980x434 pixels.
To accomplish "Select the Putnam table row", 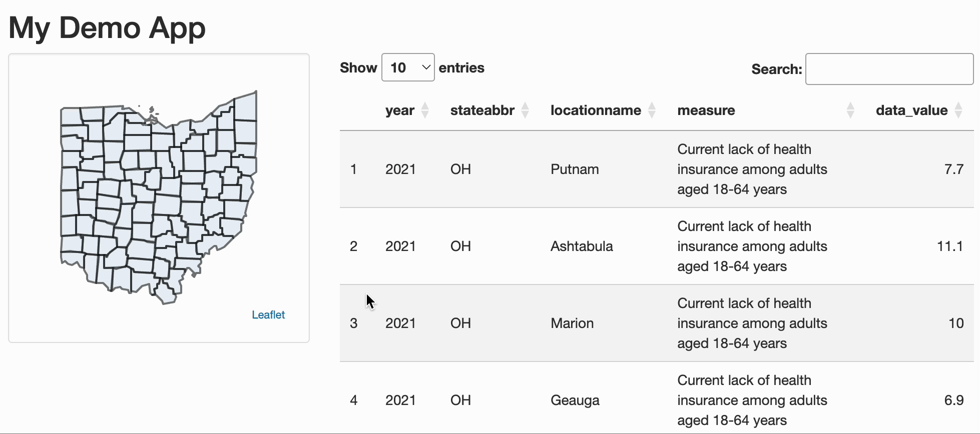I will (575, 169).
